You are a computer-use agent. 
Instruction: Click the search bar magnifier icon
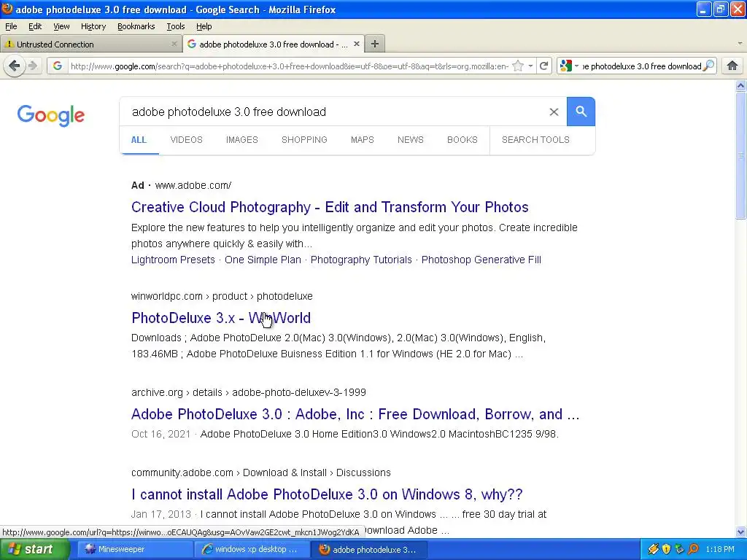point(709,66)
